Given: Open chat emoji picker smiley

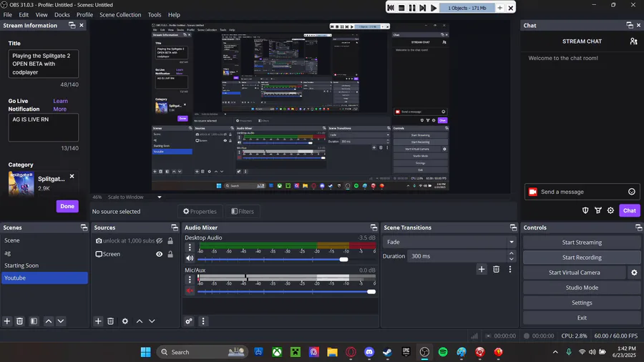Looking at the screenshot, I should tap(632, 192).
